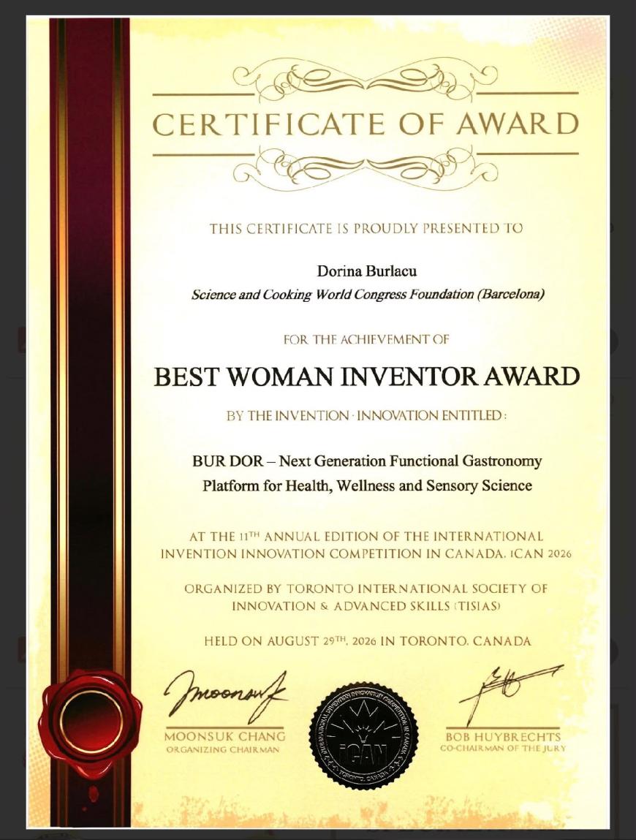
Task: Click the 'BEST WOMAN INVENTOR AWARD' text
Action: point(366,376)
